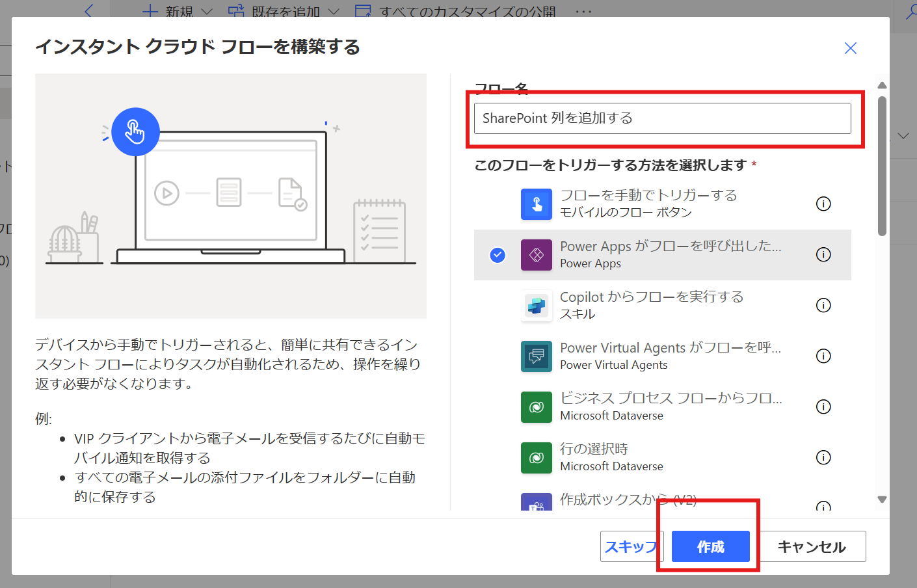The height and width of the screenshot is (588, 917).
Task: Open info for 行の選択時 trigger
Action: [x=823, y=457]
